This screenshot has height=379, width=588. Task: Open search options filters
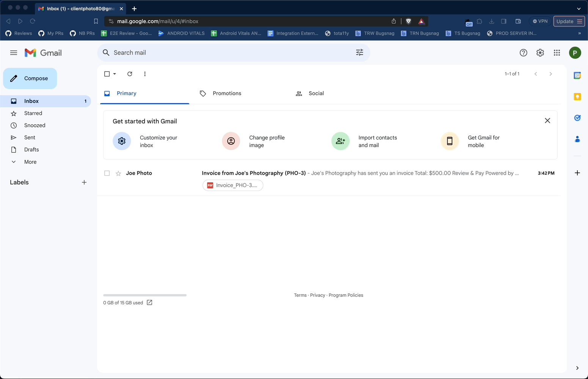point(359,53)
